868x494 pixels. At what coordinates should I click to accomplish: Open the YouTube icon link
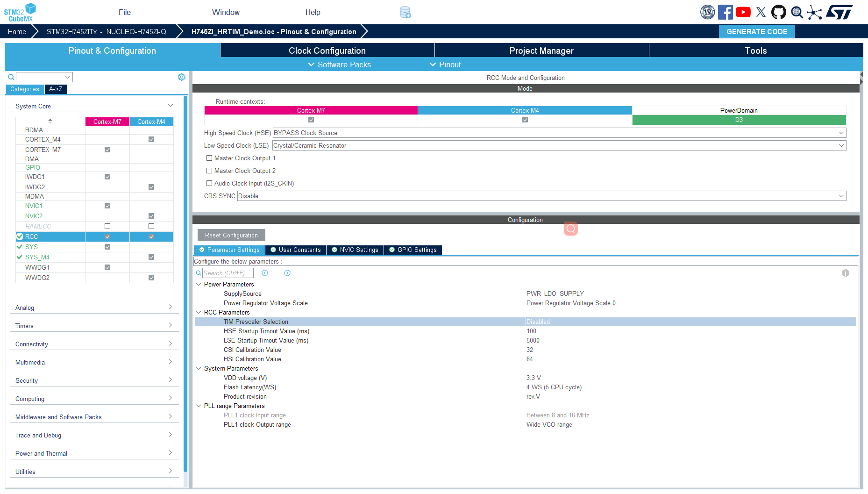tap(743, 12)
